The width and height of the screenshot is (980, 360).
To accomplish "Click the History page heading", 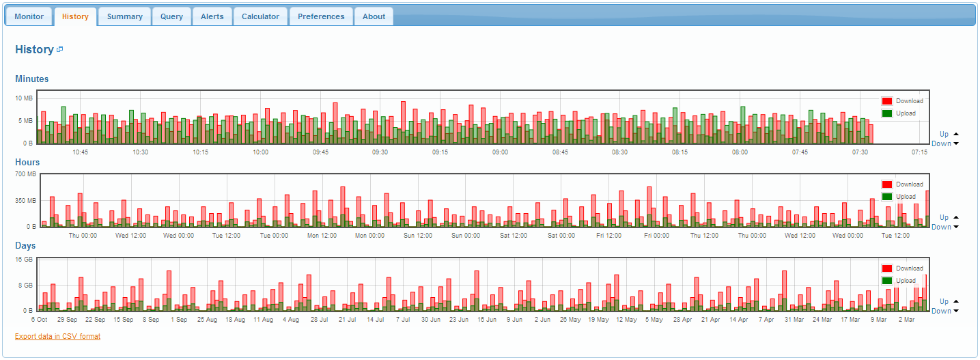I will [x=34, y=49].
